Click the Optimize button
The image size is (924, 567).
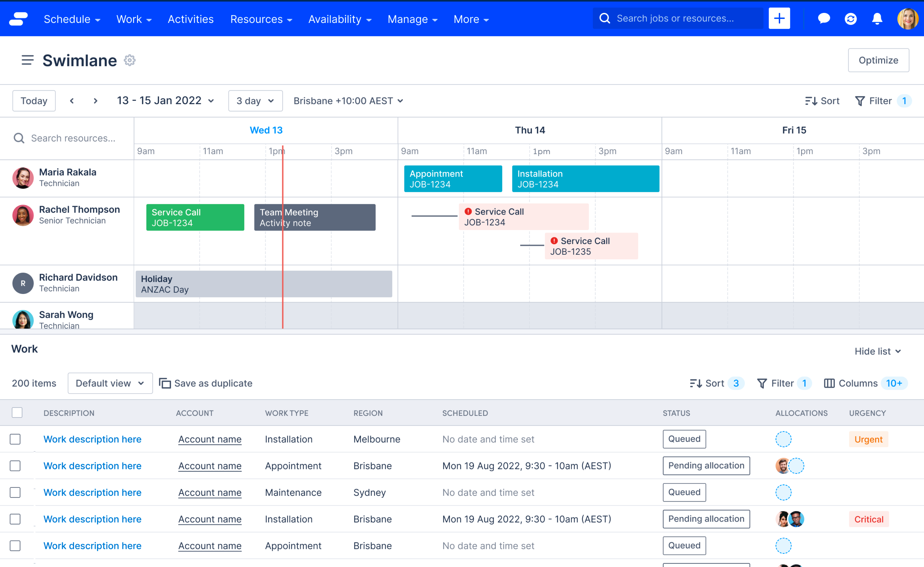[x=878, y=60]
